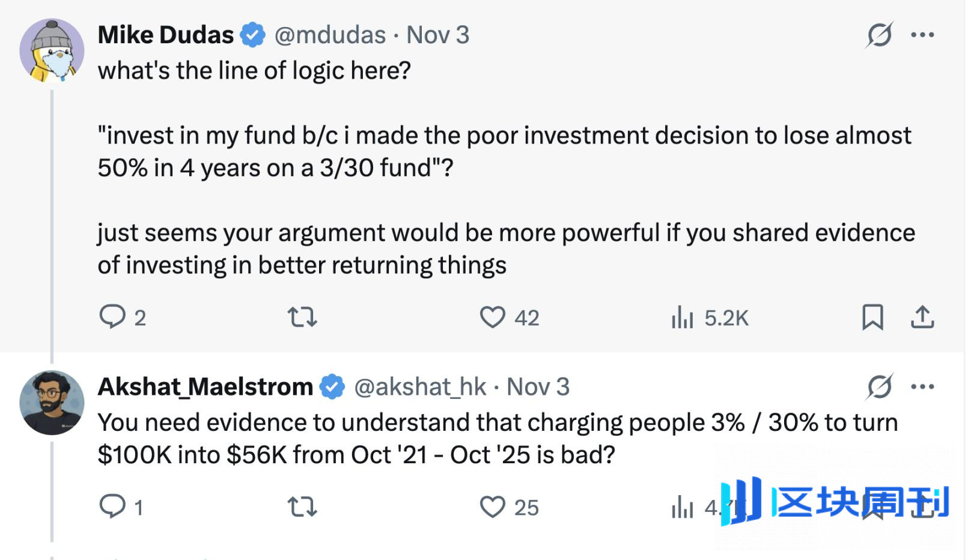
Task: Like Mike Dudas's tweet
Action: [492, 317]
